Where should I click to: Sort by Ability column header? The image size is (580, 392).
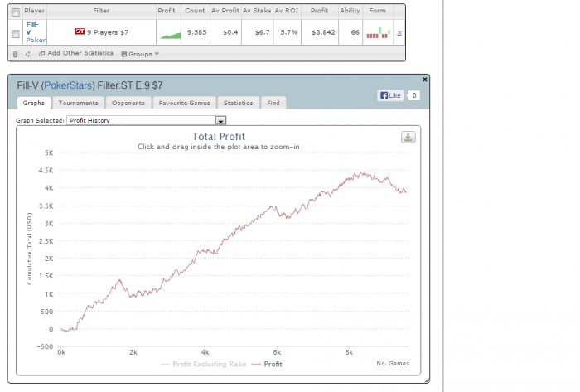[x=350, y=11]
